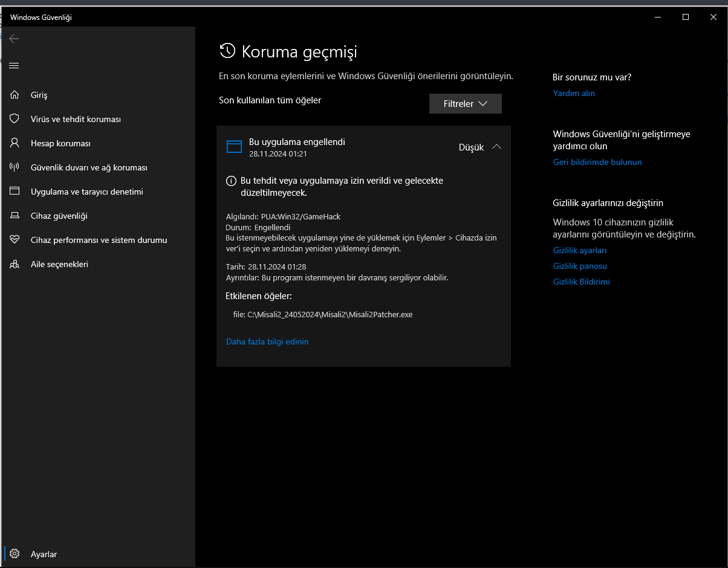Click the Koruma geçmişi history clock icon

[x=227, y=51]
